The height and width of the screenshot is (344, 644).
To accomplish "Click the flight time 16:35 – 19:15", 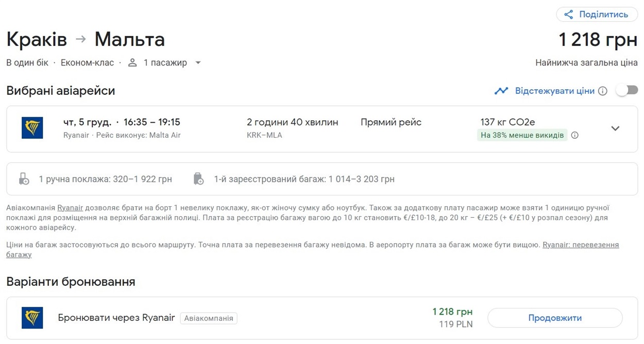I will click(x=152, y=122).
